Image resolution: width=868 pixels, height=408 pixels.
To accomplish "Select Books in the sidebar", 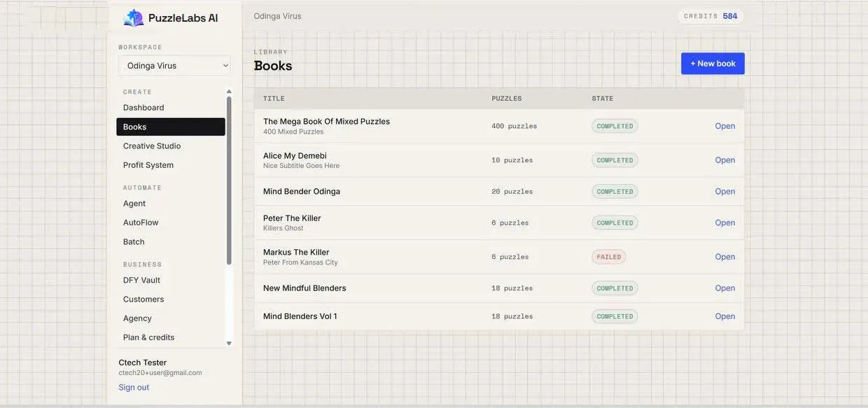I will click(x=171, y=127).
